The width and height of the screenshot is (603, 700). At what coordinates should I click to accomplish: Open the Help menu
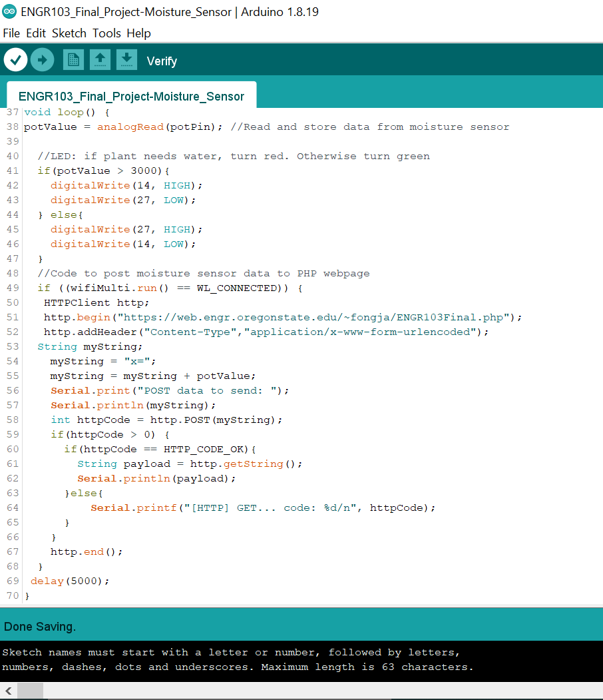[x=138, y=33]
